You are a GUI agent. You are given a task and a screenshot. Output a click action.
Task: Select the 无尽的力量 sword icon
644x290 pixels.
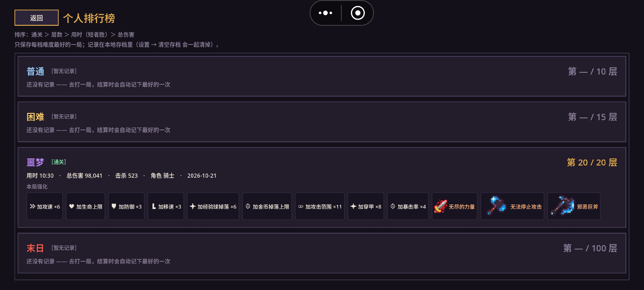440,206
